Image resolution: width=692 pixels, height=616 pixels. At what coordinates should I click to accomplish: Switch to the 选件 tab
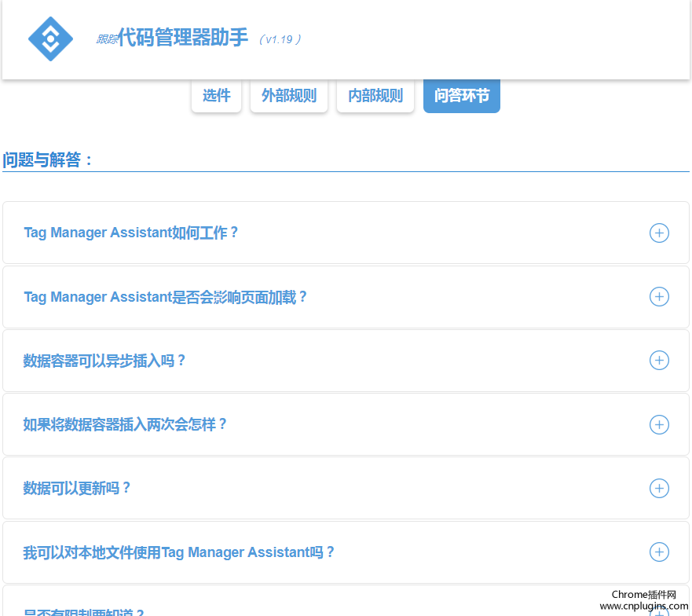point(216,95)
